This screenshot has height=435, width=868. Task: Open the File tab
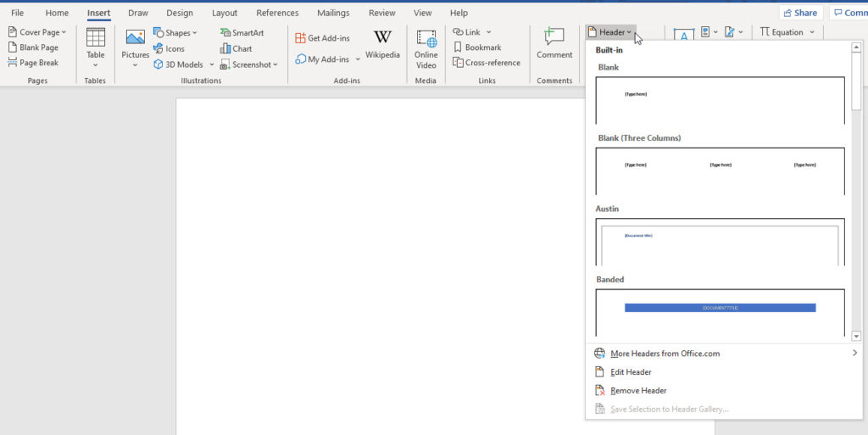17,13
